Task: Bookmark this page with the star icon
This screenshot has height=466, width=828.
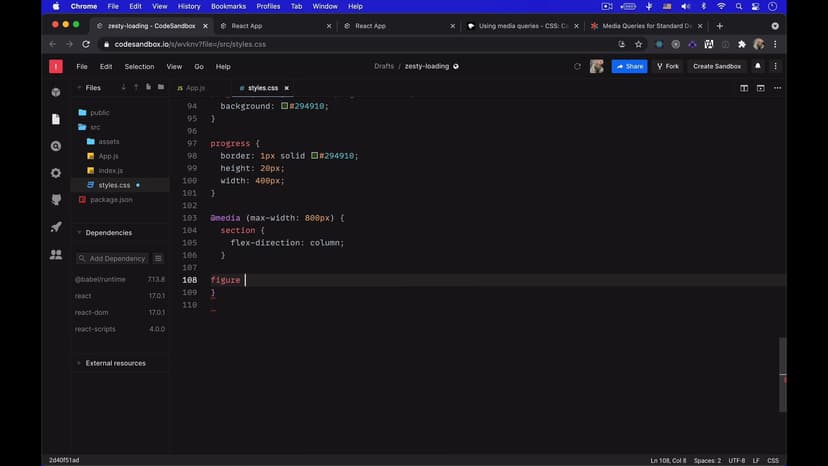Action: click(x=638, y=44)
